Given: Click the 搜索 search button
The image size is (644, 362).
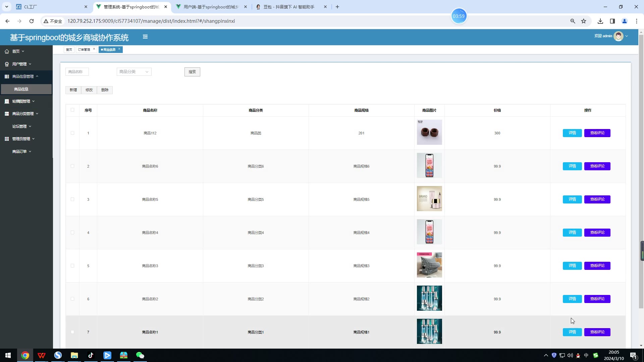Looking at the screenshot, I should 192,72.
